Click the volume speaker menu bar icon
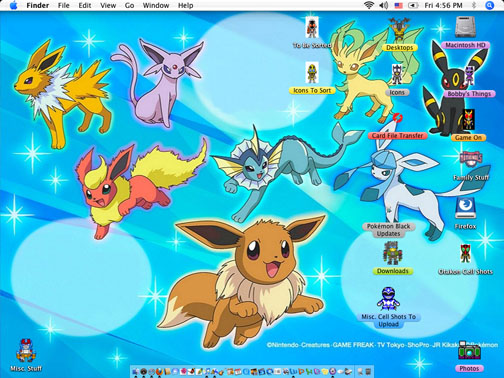504x378 pixels. tap(384, 5)
